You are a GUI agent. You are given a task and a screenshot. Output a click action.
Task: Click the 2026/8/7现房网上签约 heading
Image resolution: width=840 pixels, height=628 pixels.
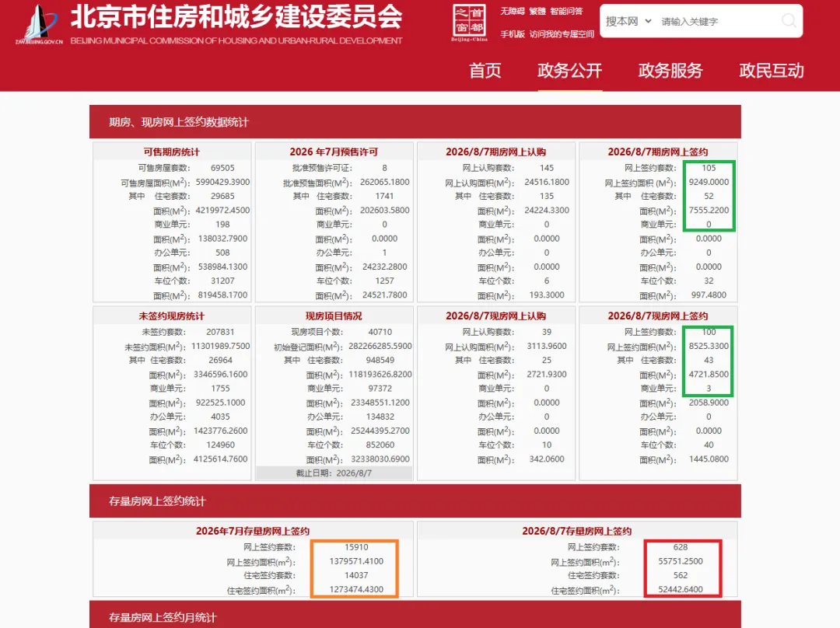coord(658,316)
